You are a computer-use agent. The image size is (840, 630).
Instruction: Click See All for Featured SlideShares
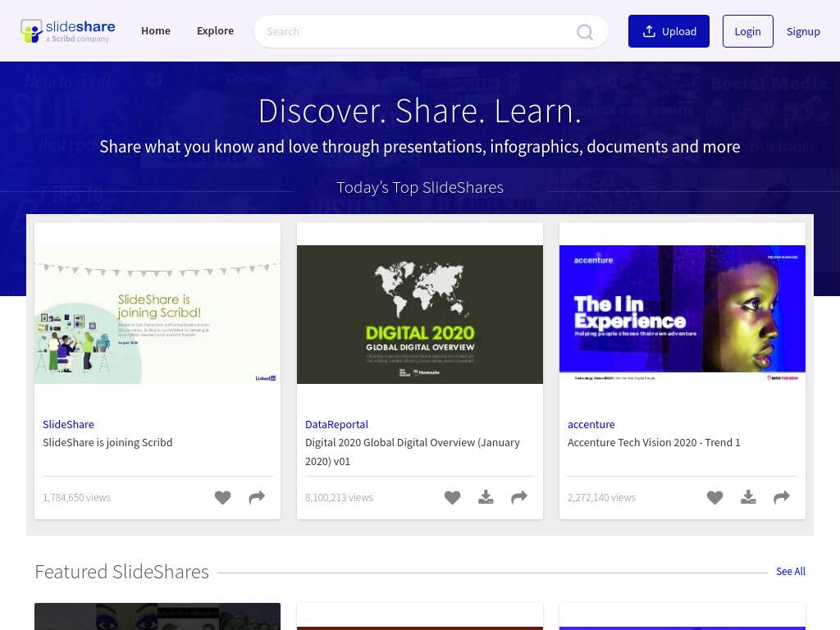click(791, 572)
